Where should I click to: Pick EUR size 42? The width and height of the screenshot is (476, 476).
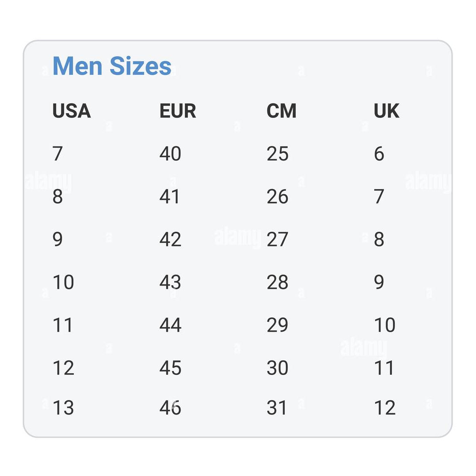[x=170, y=239]
